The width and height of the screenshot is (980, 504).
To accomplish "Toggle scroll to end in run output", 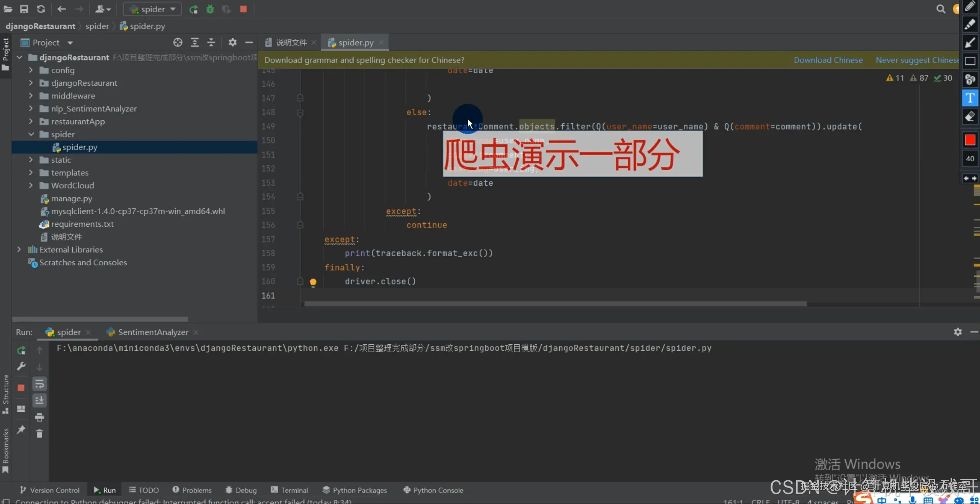I will 40,401.
